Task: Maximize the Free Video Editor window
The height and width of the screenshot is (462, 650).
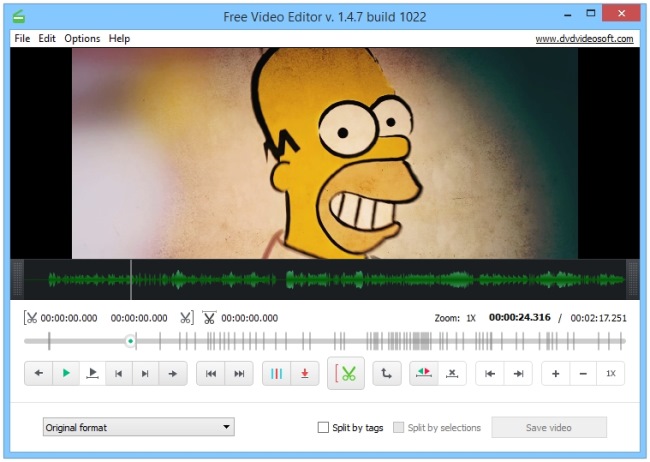Action: (x=591, y=14)
